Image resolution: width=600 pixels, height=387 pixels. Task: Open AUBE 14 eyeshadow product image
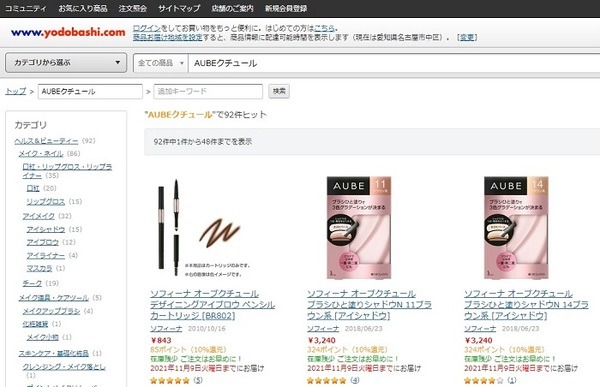tap(516, 227)
